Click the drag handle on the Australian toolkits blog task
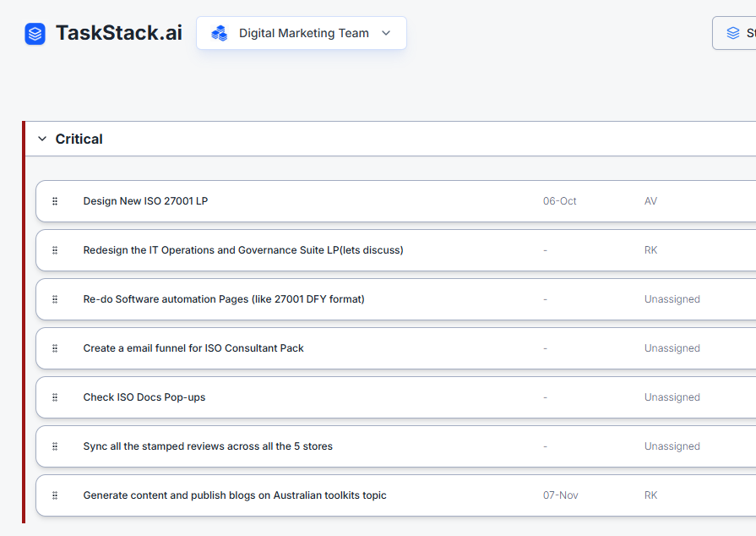Viewport: 756px width, 536px height. pyautogui.click(x=55, y=495)
